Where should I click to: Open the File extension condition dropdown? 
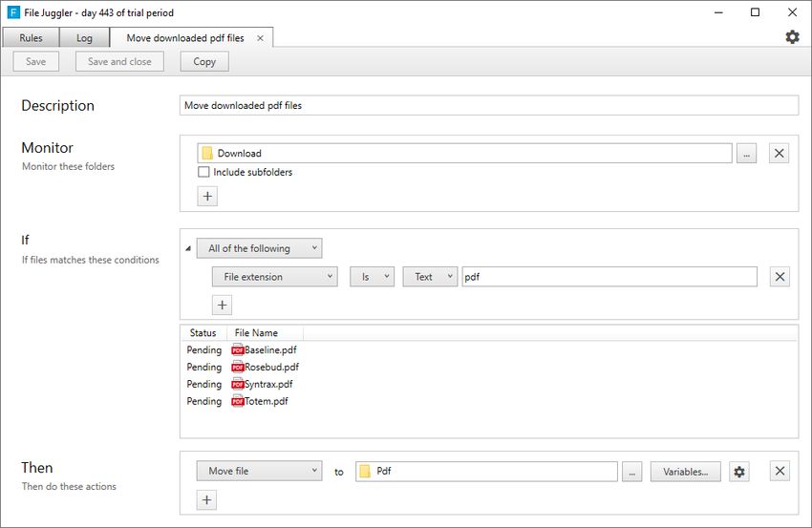pyautogui.click(x=275, y=277)
